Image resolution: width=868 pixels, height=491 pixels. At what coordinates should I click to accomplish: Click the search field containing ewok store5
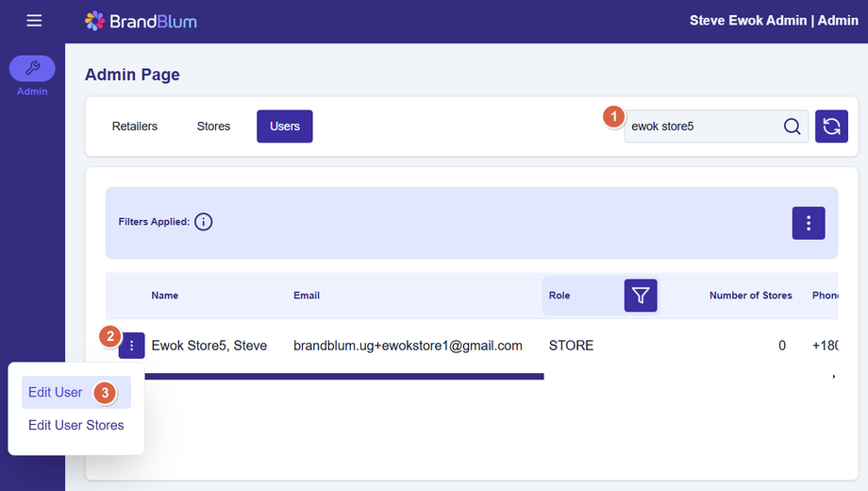coord(703,127)
